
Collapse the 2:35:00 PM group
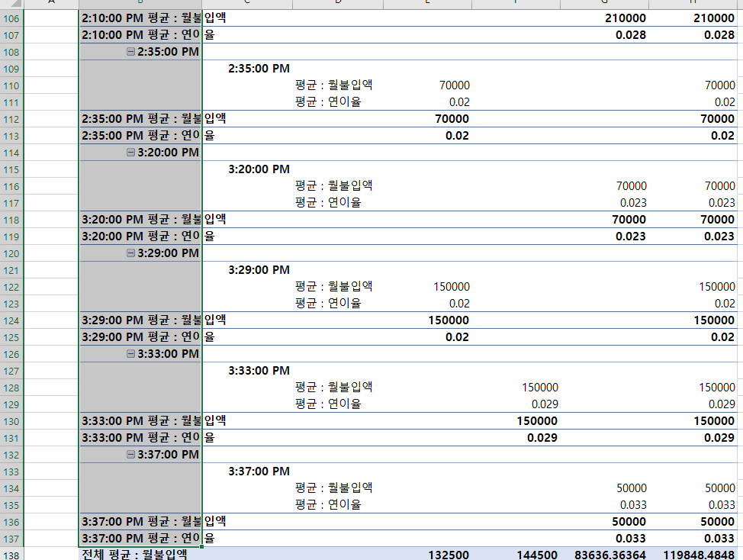pos(130,52)
